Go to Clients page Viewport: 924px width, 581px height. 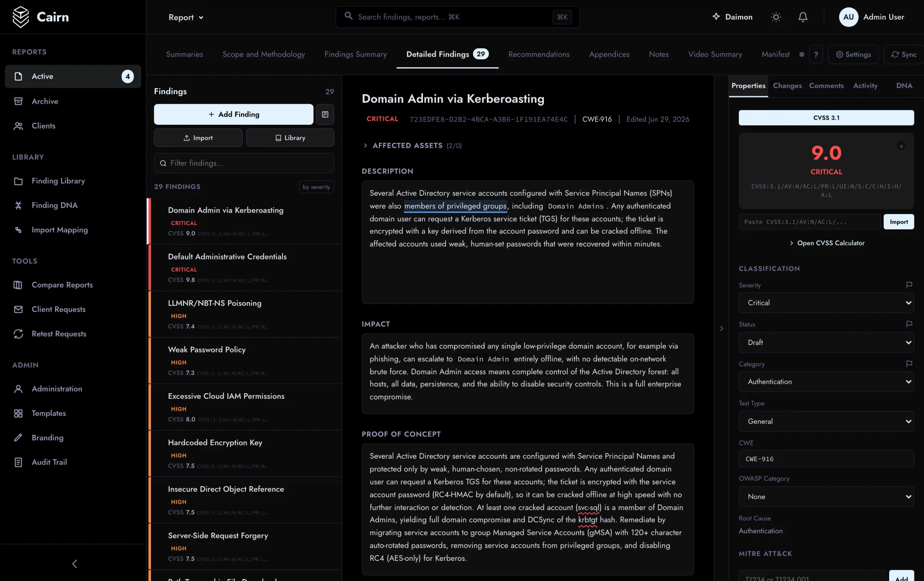click(x=73, y=126)
